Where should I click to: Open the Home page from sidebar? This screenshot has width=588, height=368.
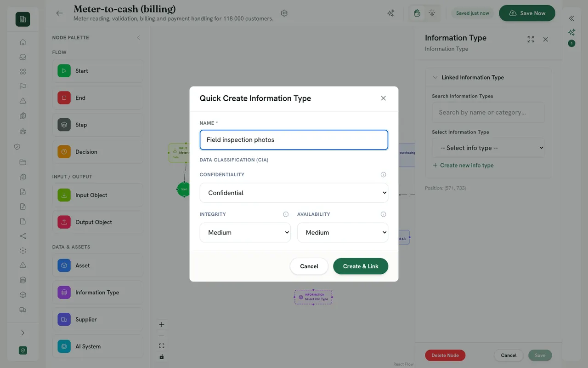tap(23, 42)
